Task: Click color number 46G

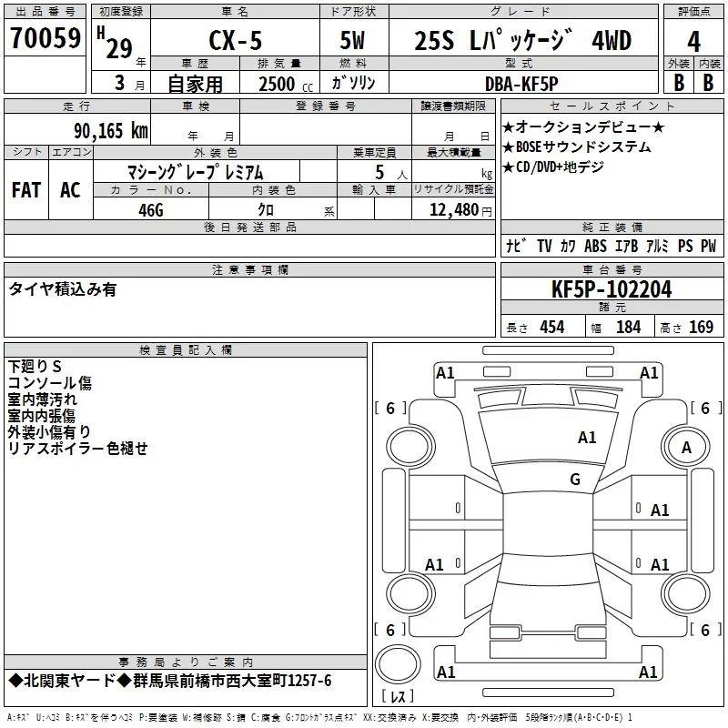Action: tap(151, 210)
